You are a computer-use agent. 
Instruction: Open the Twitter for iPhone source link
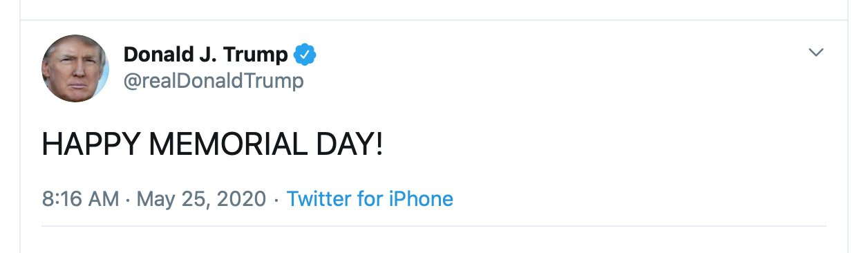pos(370,199)
